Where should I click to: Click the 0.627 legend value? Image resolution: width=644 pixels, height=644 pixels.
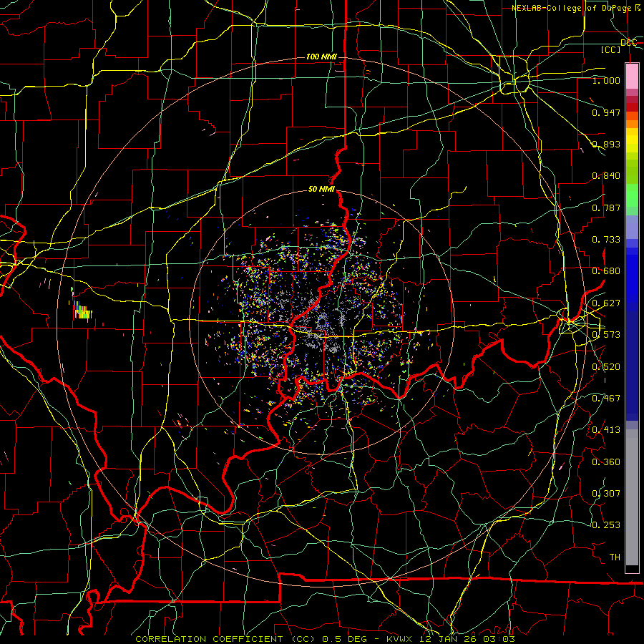coord(606,303)
